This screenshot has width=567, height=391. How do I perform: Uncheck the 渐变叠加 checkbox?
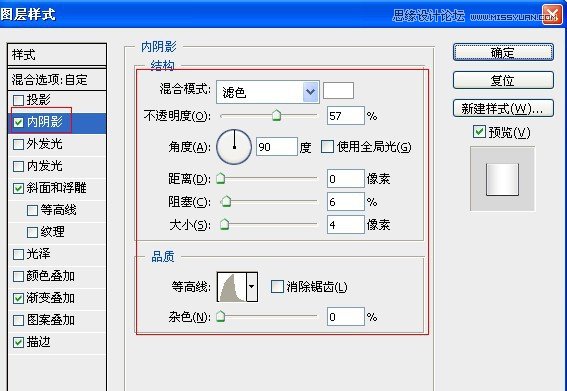[x=18, y=298]
